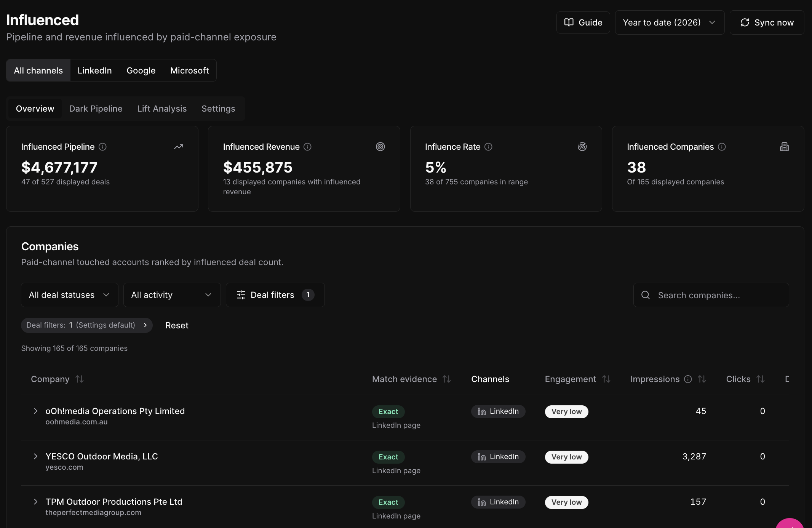
Task: Open the Deal filters button
Action: coord(275,295)
